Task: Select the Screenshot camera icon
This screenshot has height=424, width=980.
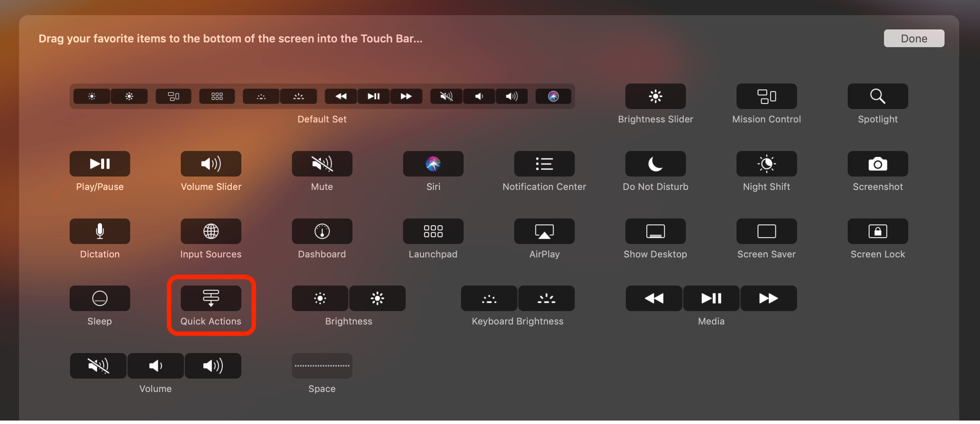Action: pyautogui.click(x=877, y=164)
